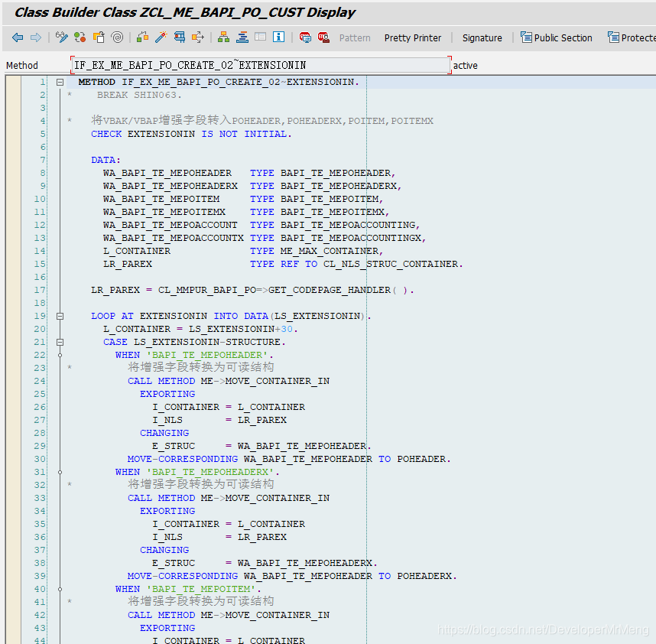The image size is (656, 644).
Task: Click 'active' status next to method field
Action: (465, 66)
